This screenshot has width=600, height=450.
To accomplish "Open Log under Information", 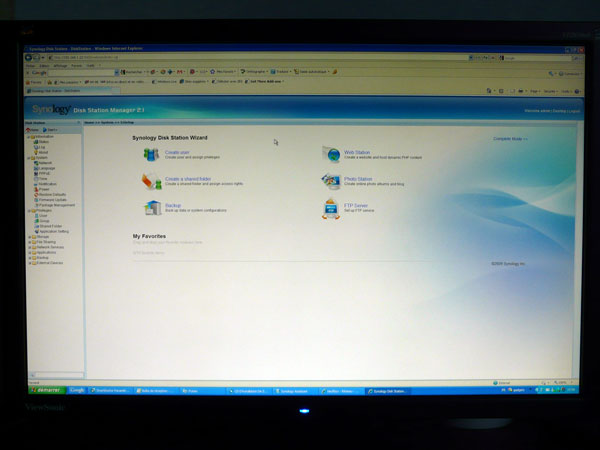I will 40,147.
